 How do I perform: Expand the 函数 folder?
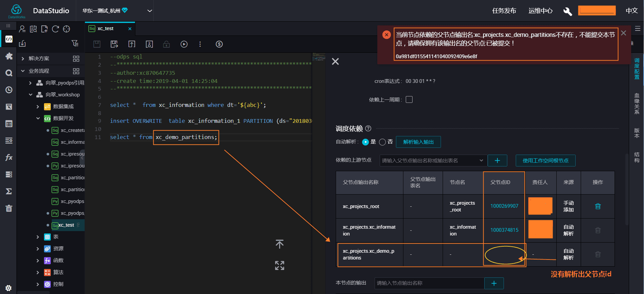(38, 261)
